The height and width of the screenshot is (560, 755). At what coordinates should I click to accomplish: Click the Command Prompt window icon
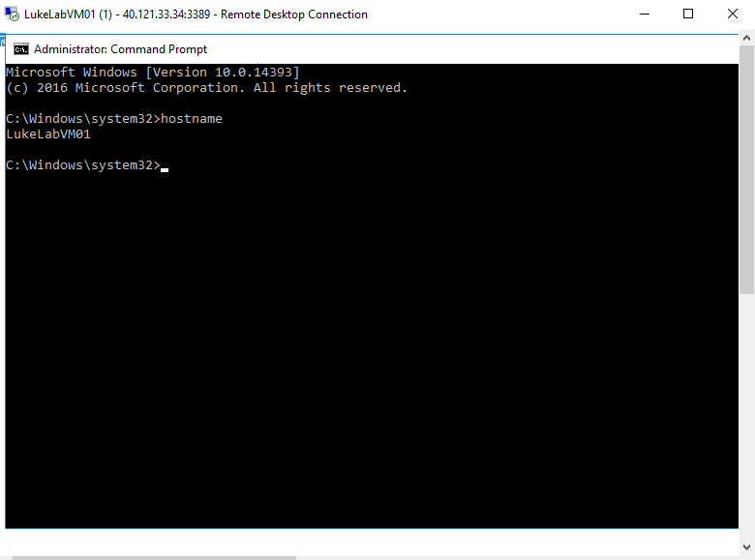pyautogui.click(x=20, y=49)
